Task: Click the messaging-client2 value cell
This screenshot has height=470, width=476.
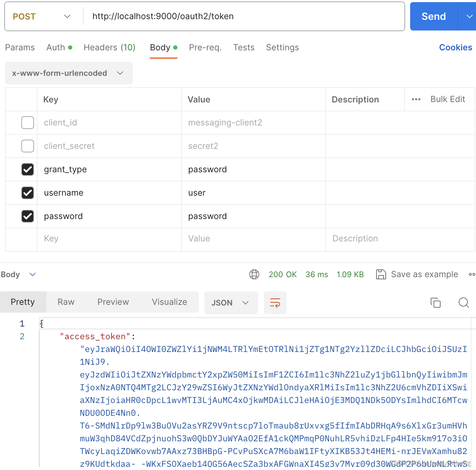Action: 254,123
